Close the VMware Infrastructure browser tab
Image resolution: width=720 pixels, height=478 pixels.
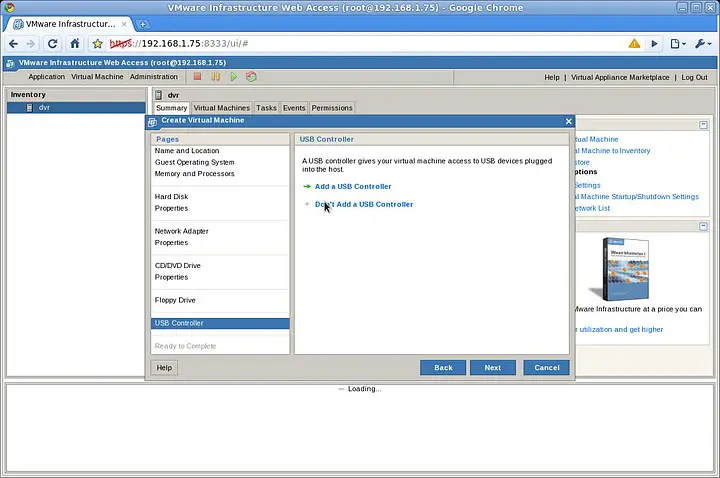pyautogui.click(x=124, y=24)
